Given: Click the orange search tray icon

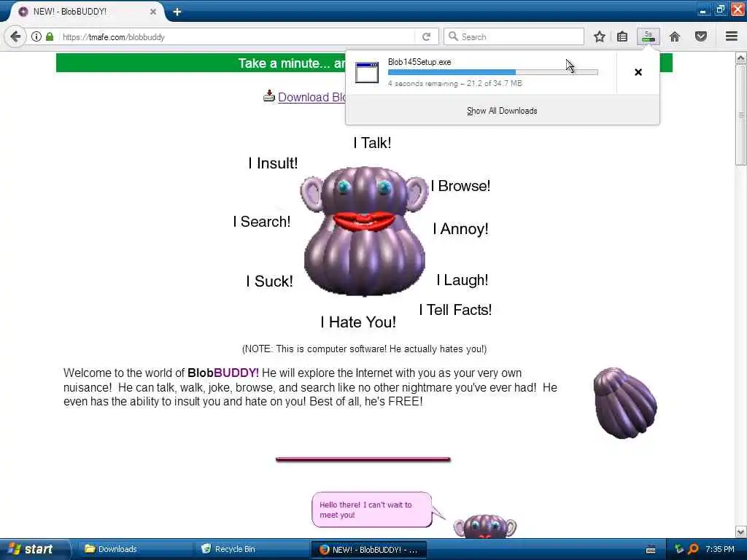Looking at the screenshot, I should pyautogui.click(x=693, y=549).
